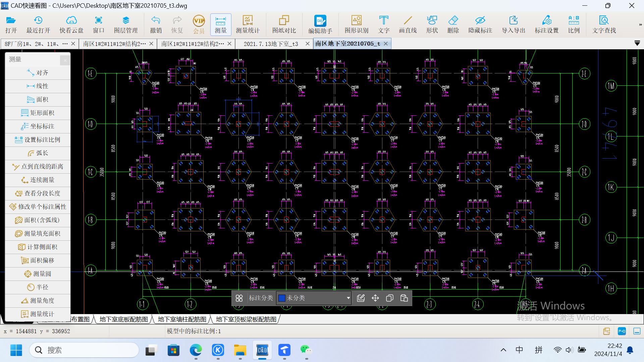Expand the toolbar overflow chevron
This screenshot has height=362, width=644.
tap(640, 24)
